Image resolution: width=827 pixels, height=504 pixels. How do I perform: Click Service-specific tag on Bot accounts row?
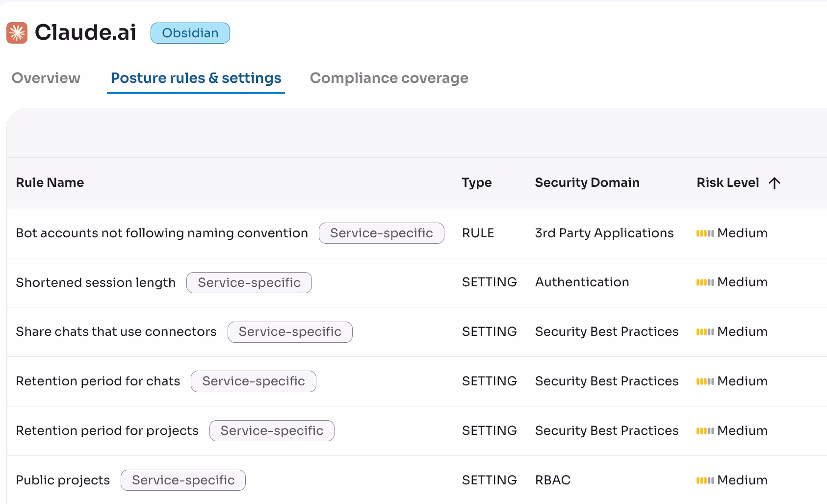382,233
